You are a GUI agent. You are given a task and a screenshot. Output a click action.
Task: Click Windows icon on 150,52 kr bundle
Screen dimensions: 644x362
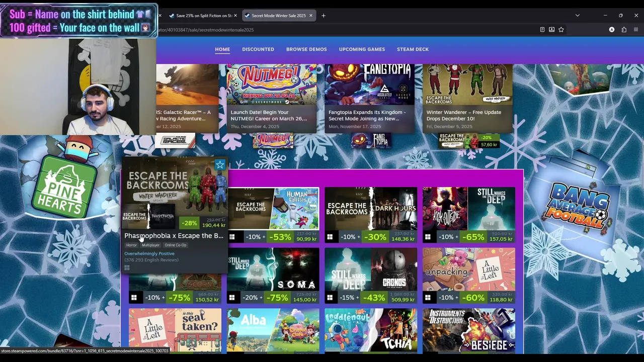tap(134, 298)
